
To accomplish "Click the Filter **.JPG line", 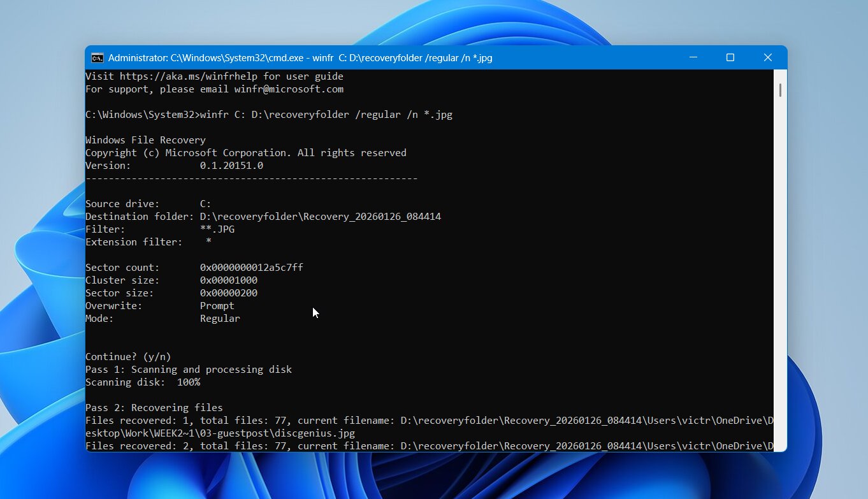I will [159, 229].
